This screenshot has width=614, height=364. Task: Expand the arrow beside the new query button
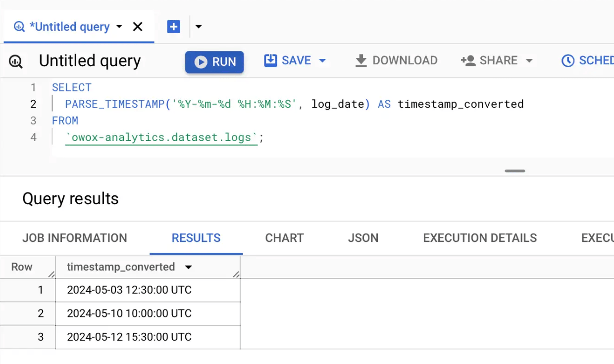pyautogui.click(x=199, y=27)
